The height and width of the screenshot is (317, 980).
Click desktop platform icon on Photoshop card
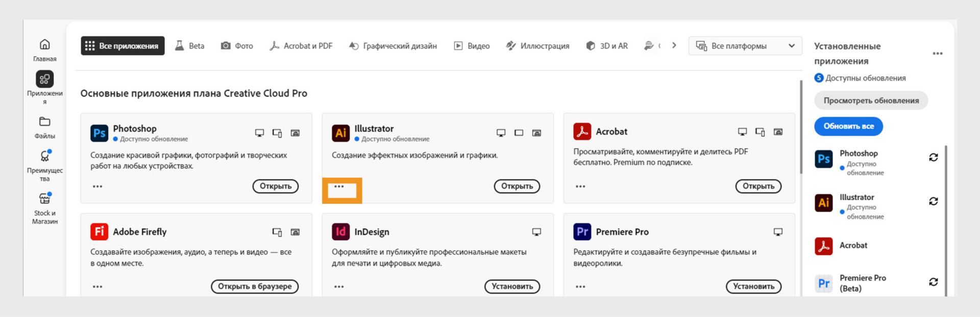point(259,133)
